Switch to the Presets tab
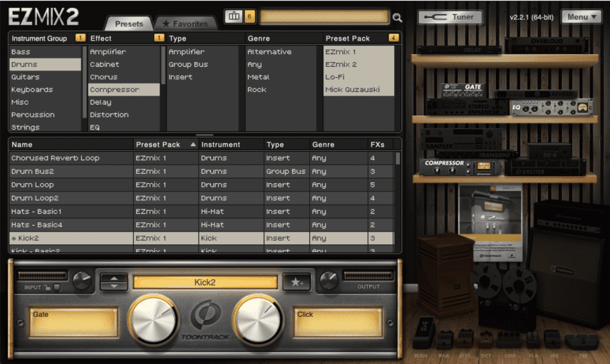The height and width of the screenshot is (364, 610). [129, 24]
